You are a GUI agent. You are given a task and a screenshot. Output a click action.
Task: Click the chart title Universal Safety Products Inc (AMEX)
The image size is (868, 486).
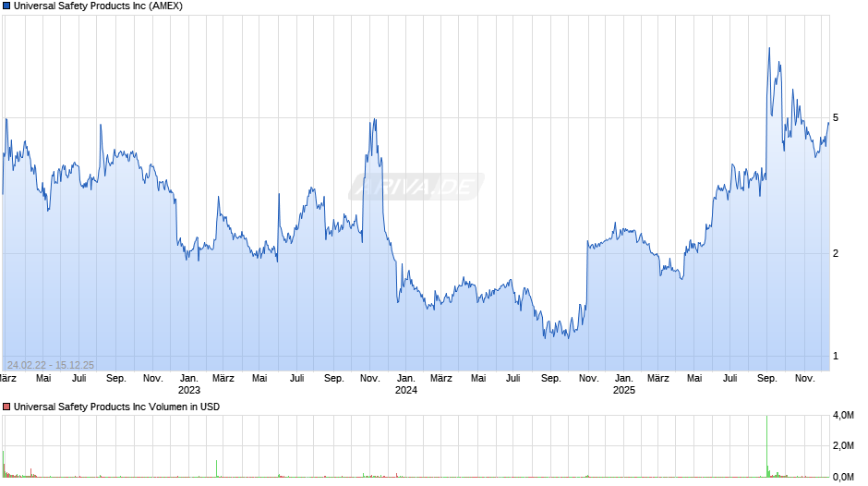[98, 6]
